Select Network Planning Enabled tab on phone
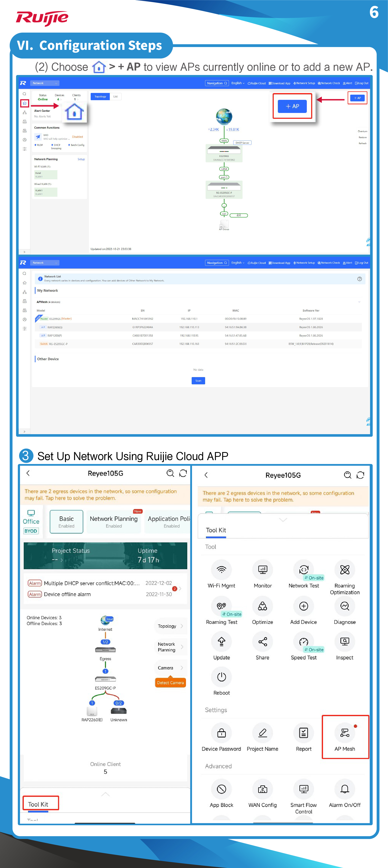 point(114,522)
